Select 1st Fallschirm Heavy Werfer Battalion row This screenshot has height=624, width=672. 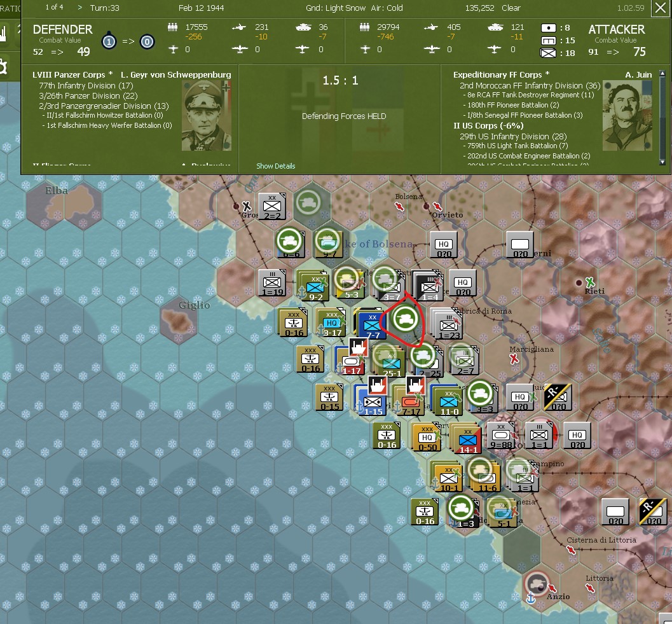[x=107, y=125]
